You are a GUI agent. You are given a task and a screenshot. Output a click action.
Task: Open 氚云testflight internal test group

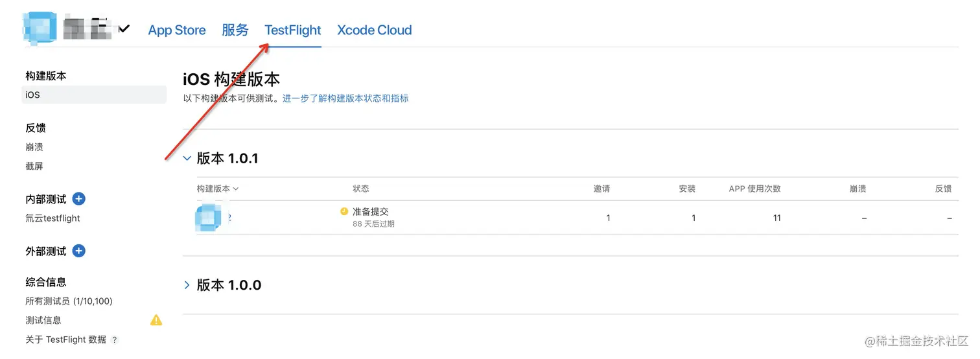point(52,218)
